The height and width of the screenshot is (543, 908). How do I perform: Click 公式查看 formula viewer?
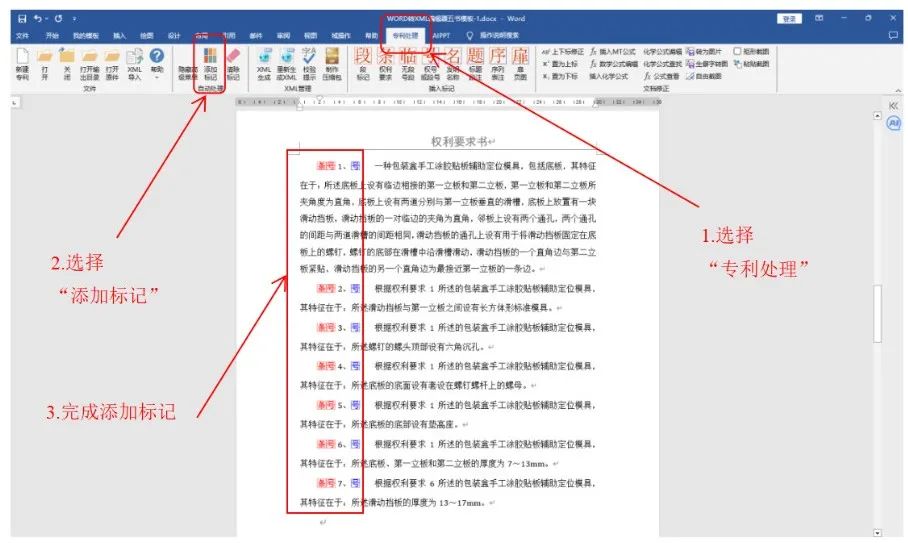[x=661, y=76]
